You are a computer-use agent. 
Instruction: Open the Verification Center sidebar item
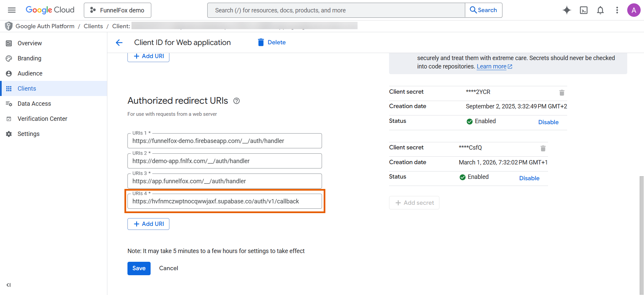pos(54,118)
